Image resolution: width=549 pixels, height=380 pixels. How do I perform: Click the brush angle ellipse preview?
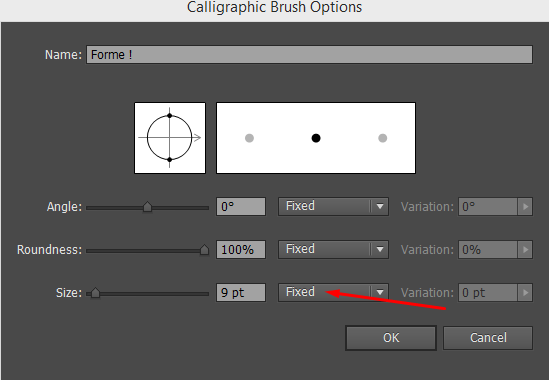coord(170,138)
